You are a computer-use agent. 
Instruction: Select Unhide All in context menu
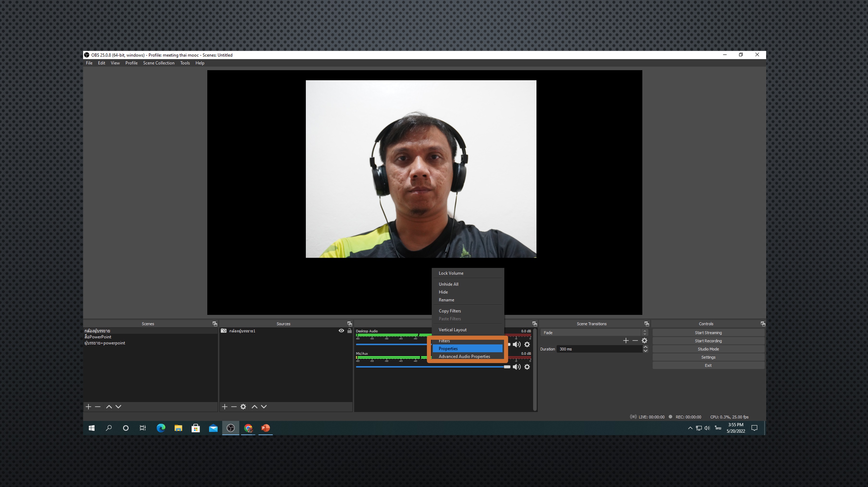point(468,284)
